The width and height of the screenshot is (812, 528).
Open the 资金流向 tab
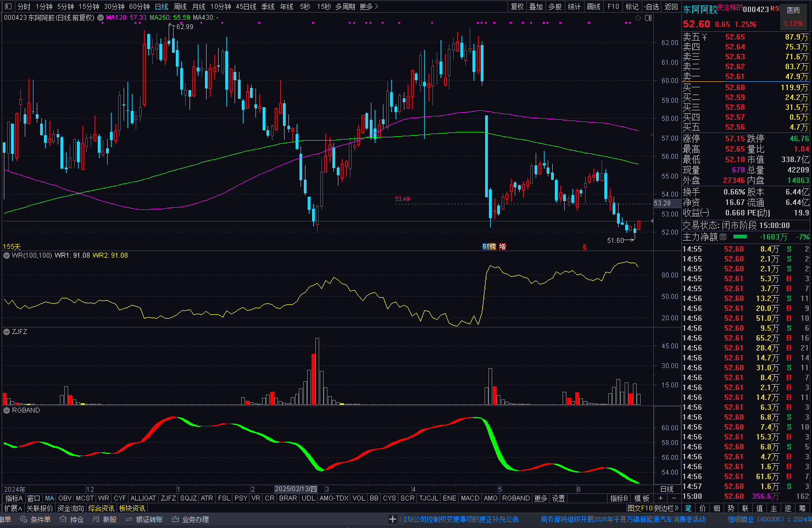(71, 508)
